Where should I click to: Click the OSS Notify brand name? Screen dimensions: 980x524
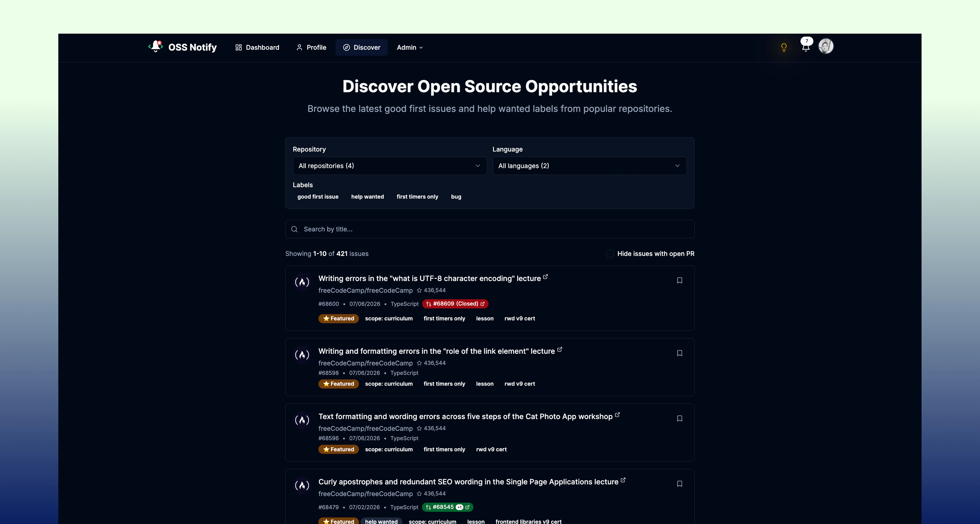coord(193,48)
